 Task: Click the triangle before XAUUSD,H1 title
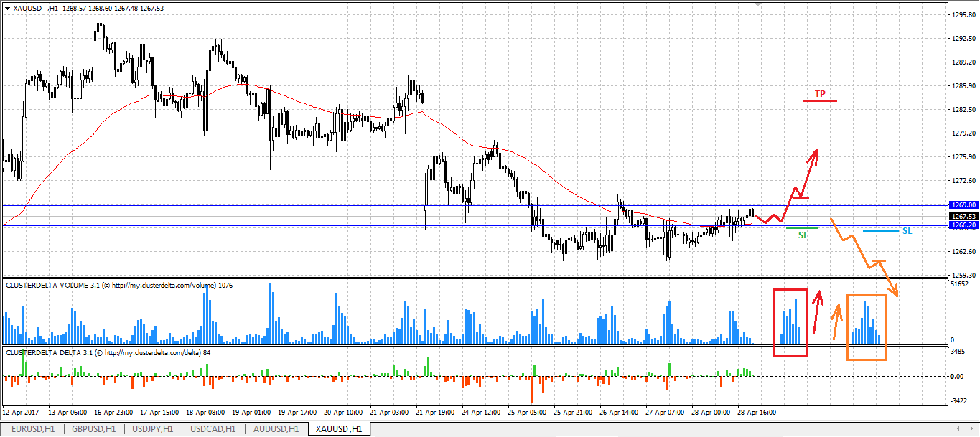pos(7,8)
